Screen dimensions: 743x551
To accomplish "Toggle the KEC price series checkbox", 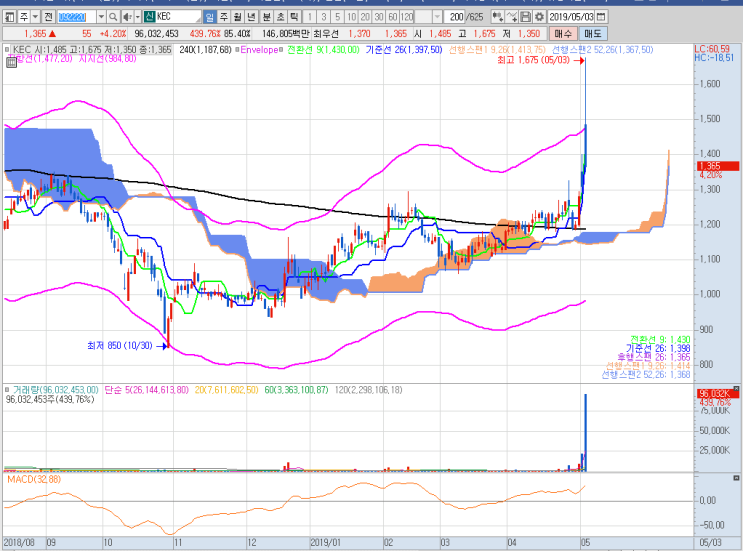I will pyautogui.click(x=7, y=49).
